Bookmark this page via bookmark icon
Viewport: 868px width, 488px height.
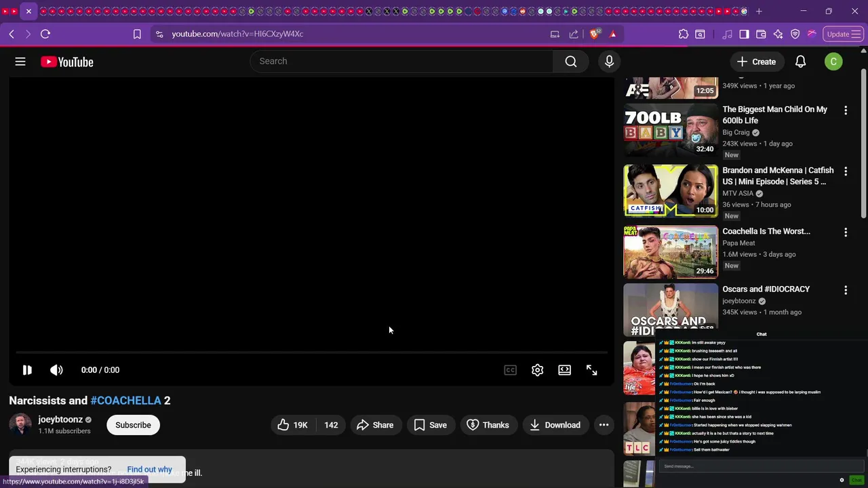click(x=137, y=34)
